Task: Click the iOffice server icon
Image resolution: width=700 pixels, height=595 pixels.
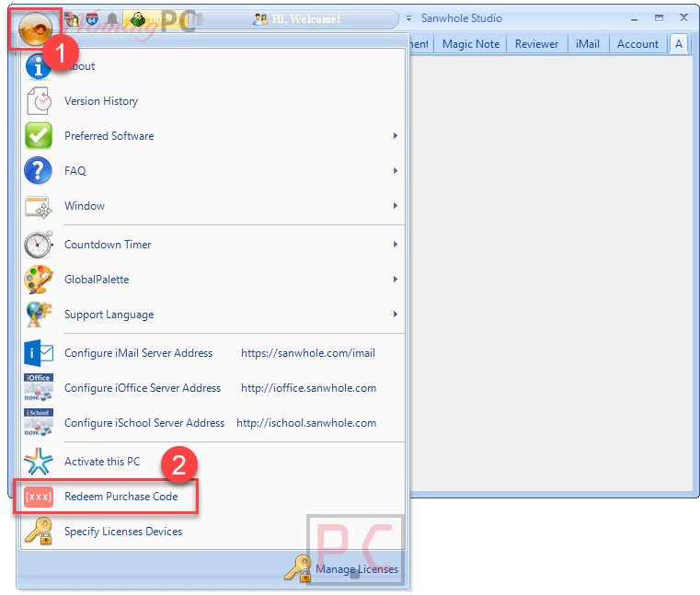Action: 39,387
